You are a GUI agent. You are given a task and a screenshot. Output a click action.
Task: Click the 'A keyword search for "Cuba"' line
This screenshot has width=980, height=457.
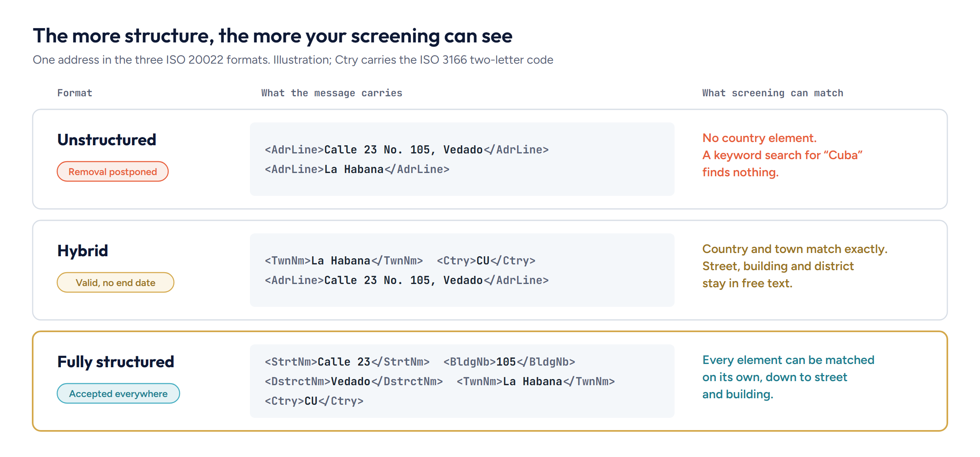pyautogui.click(x=782, y=155)
